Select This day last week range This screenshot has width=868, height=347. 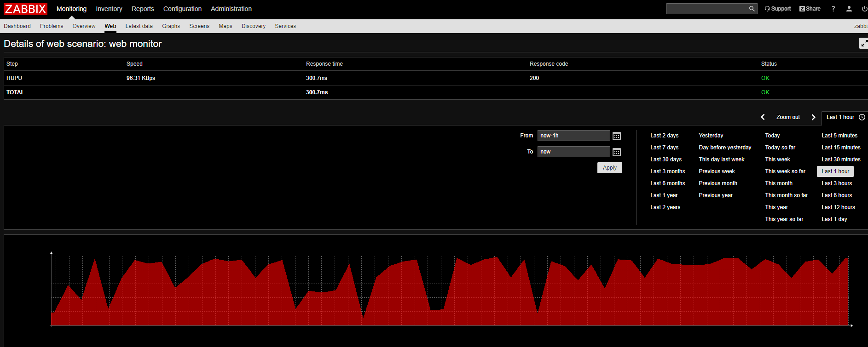pyautogui.click(x=721, y=159)
